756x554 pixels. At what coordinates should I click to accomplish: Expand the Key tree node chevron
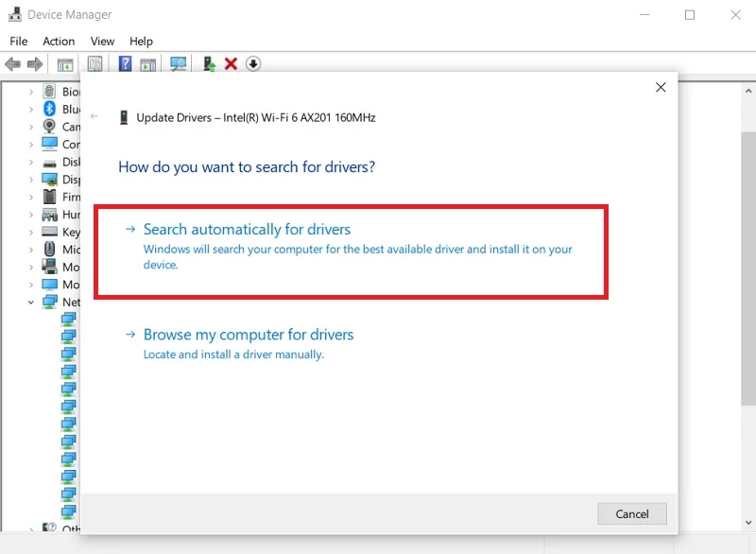pos(31,232)
